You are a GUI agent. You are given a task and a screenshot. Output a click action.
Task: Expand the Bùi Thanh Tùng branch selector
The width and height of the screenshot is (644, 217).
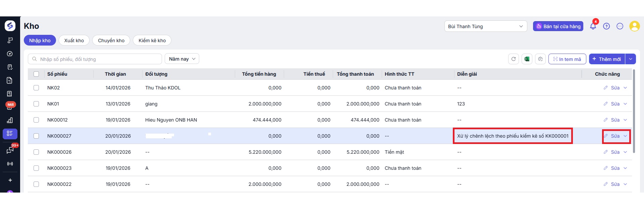pyautogui.click(x=485, y=26)
